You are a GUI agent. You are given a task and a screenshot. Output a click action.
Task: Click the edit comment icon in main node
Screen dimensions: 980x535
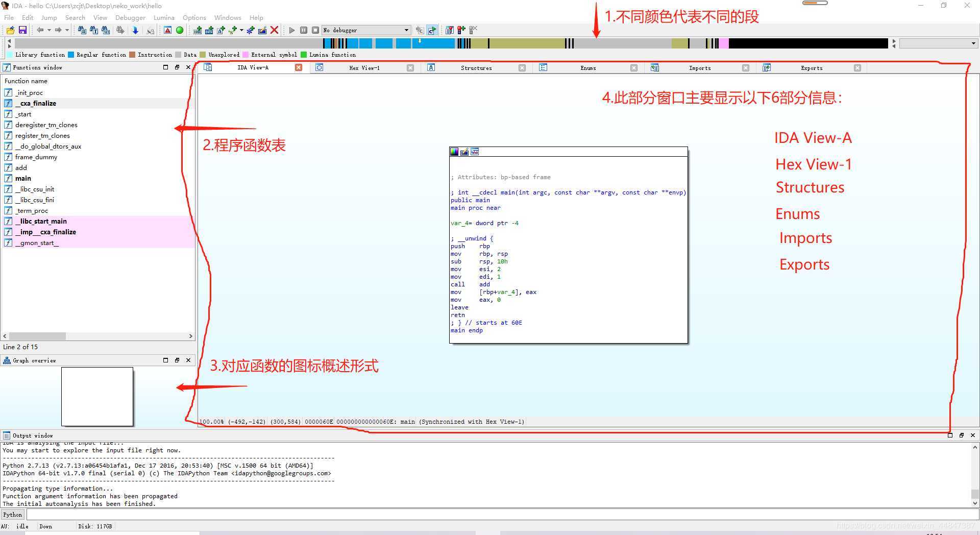tap(464, 152)
